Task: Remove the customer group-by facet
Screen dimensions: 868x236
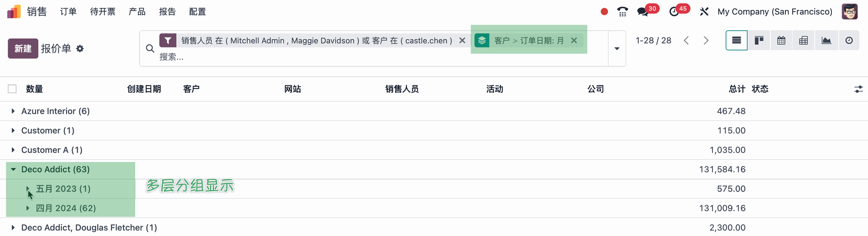Action: click(574, 41)
